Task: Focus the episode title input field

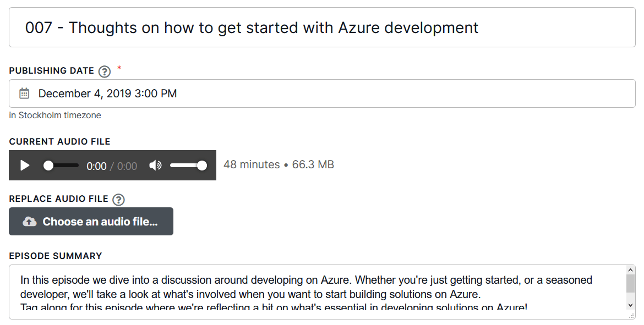Action: (x=322, y=27)
